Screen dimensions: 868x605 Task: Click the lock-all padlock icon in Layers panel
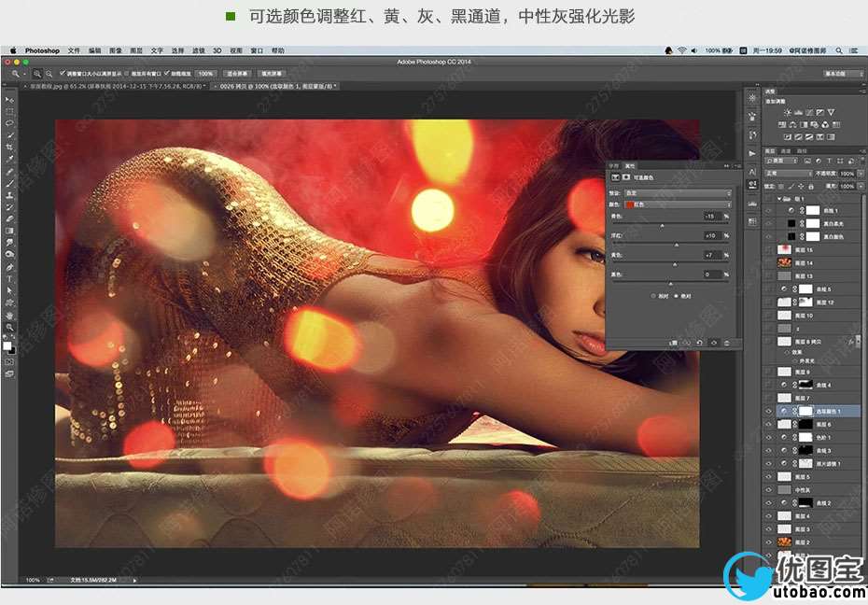[811, 187]
